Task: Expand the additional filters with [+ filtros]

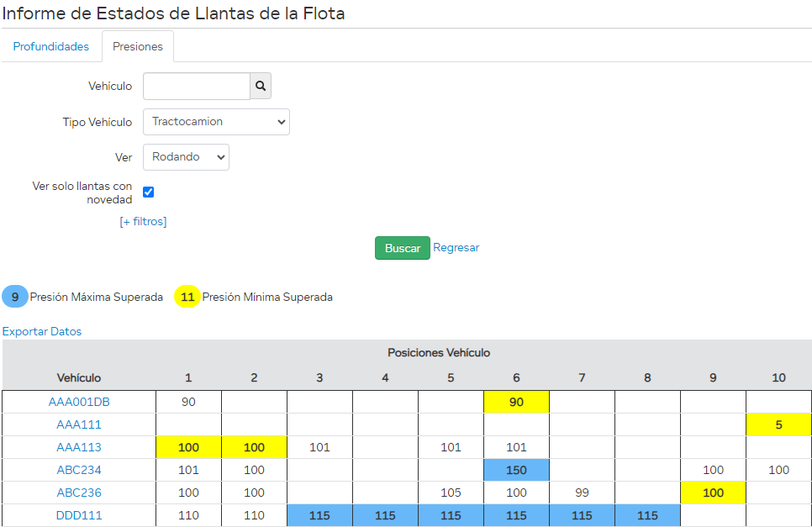Action: click(x=143, y=221)
